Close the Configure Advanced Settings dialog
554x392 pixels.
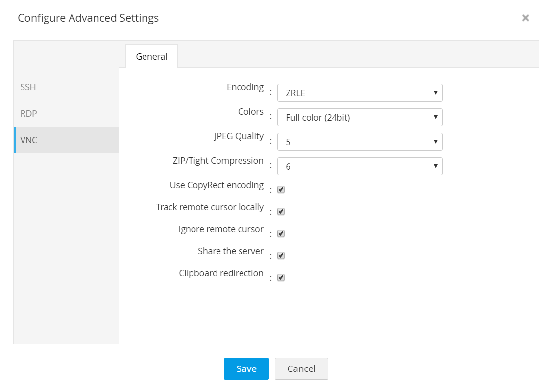(x=525, y=18)
